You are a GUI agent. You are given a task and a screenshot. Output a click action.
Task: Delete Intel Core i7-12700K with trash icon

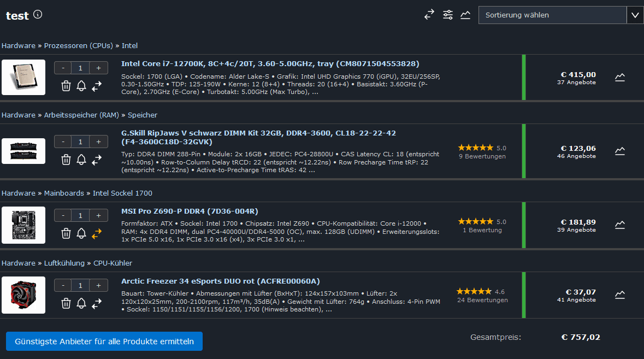tap(66, 86)
